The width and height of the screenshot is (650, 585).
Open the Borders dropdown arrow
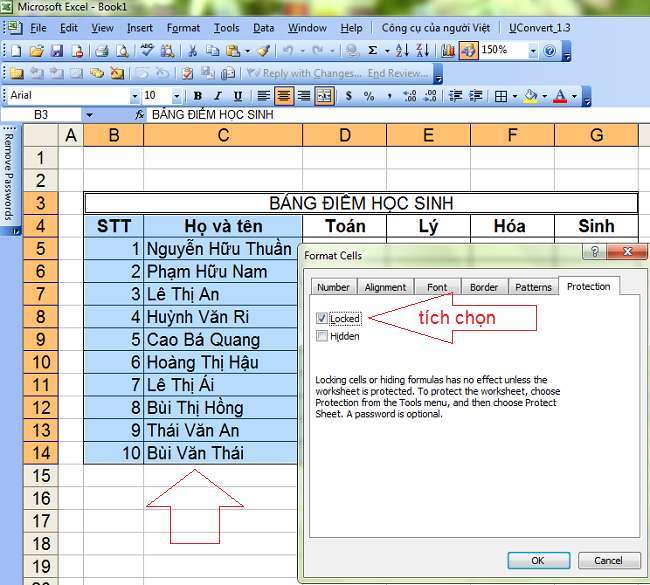[x=514, y=96]
